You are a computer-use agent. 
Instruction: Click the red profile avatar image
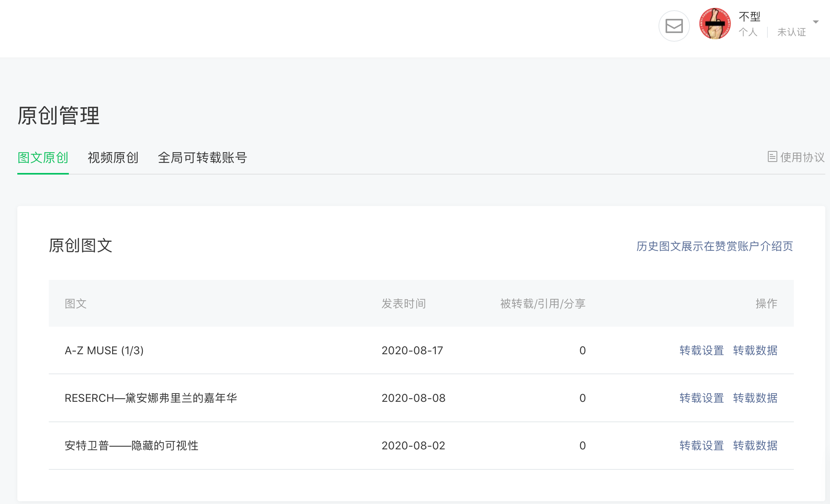715,24
